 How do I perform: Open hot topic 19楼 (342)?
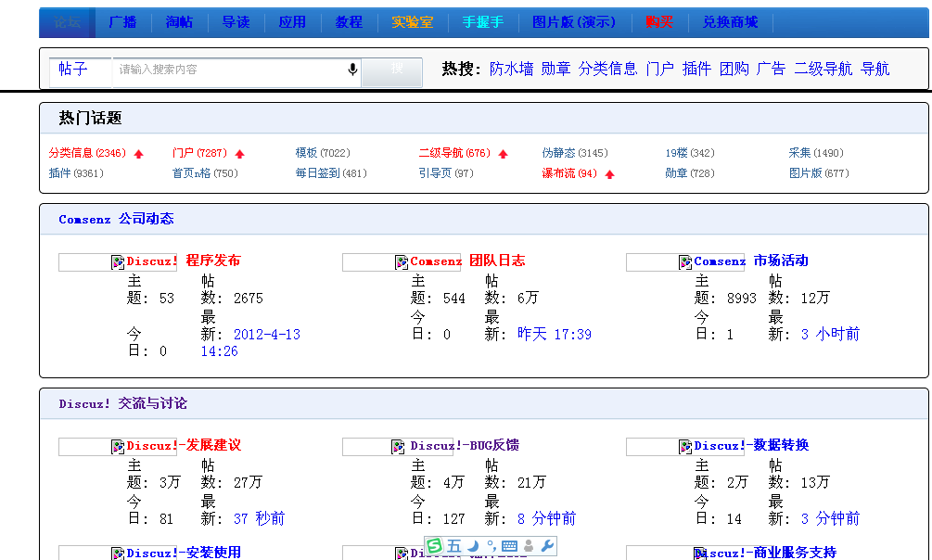[x=689, y=153]
